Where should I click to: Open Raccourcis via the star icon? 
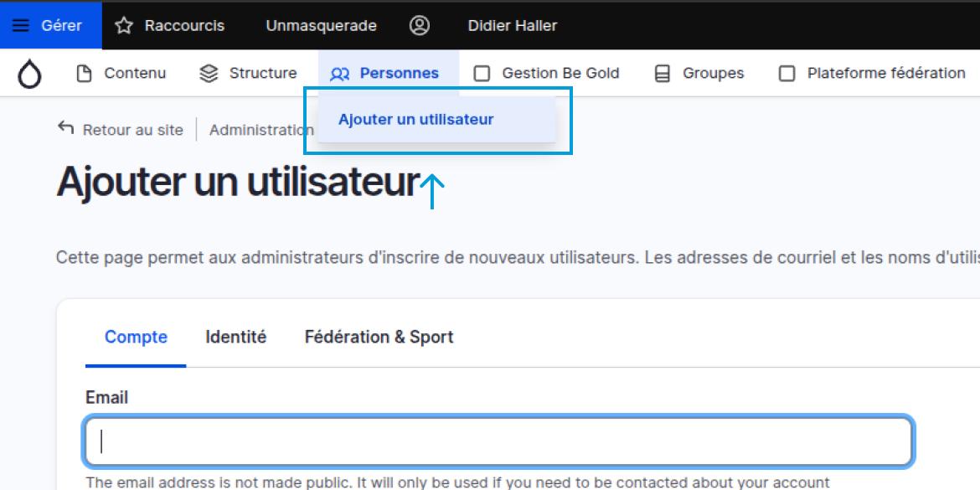[124, 26]
